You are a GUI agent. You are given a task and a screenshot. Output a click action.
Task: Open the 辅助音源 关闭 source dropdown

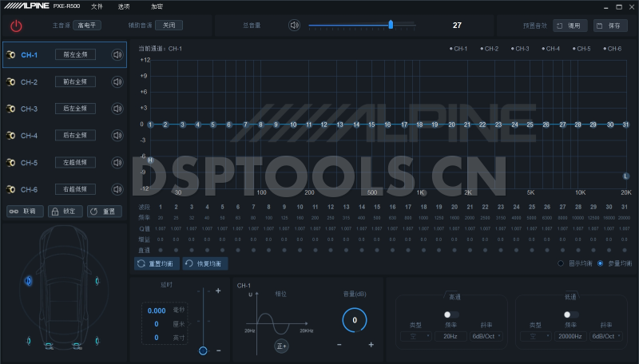(169, 26)
